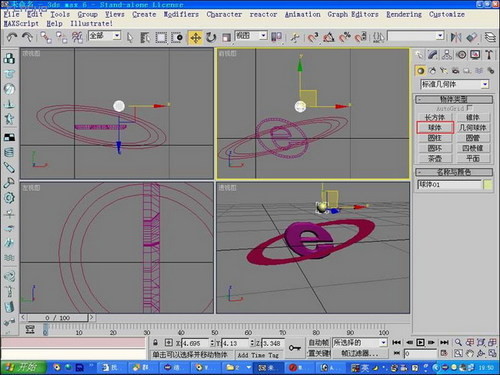Open the MAXScript menu

tap(21, 24)
